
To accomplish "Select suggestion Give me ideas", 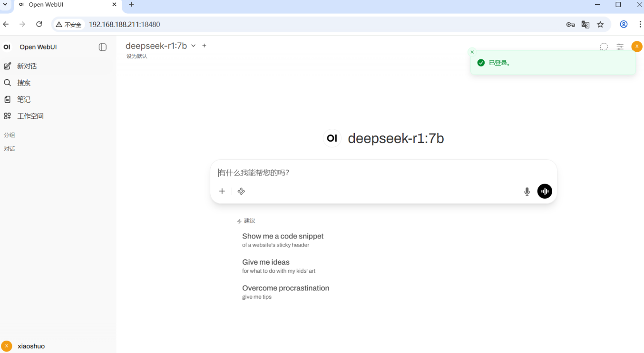I will (x=279, y=266).
